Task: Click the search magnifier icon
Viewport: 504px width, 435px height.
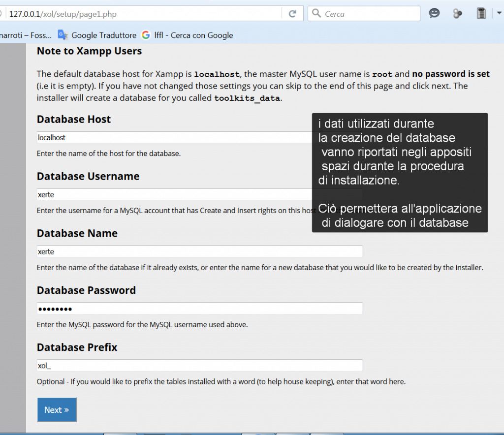Action: [316, 13]
